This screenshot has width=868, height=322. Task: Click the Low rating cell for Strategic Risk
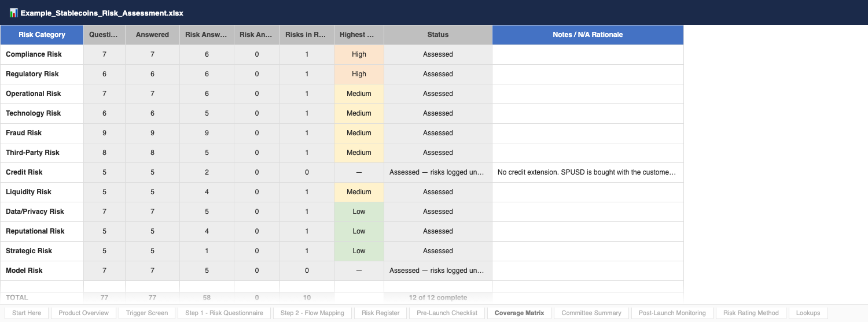coord(359,251)
